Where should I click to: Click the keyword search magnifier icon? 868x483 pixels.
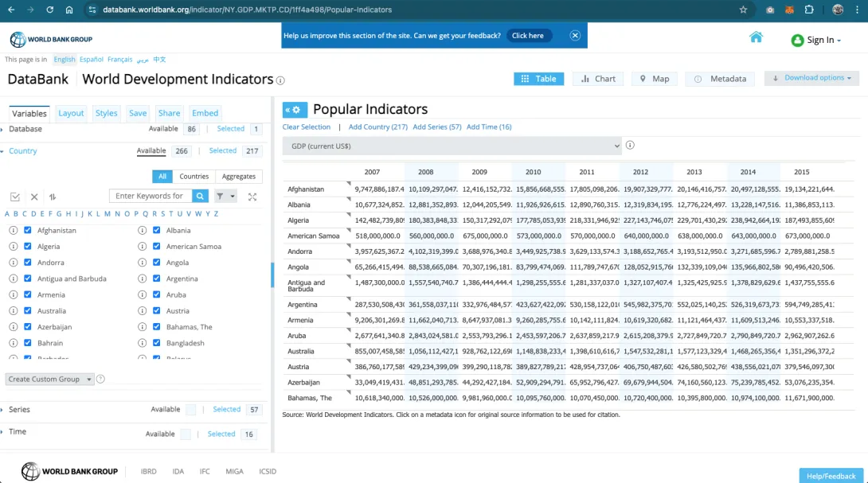pyautogui.click(x=200, y=197)
